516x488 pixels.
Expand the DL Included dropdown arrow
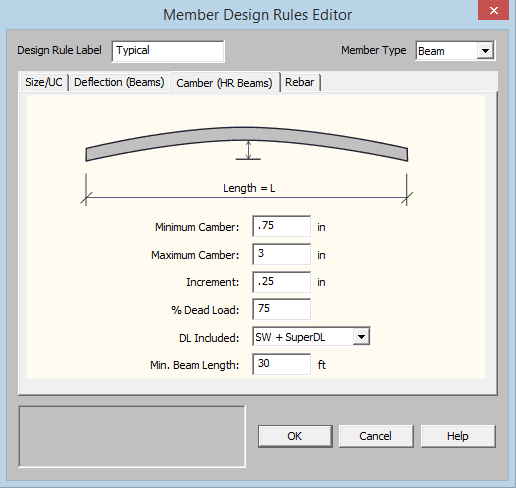pos(361,337)
